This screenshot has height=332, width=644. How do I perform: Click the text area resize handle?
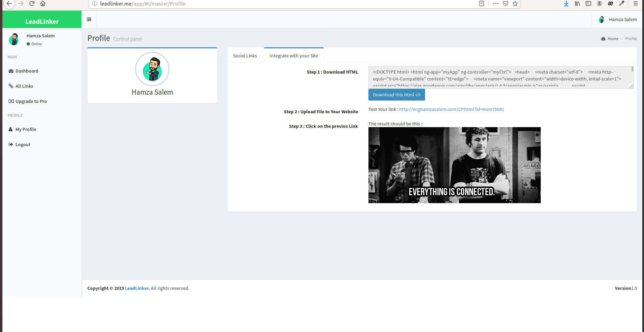coord(631,86)
